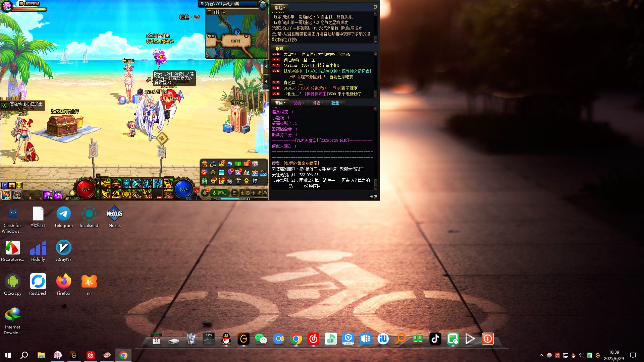This screenshot has height=362, width=644.
Task: Use the purple orb item with count 1588
Action: pos(58,195)
